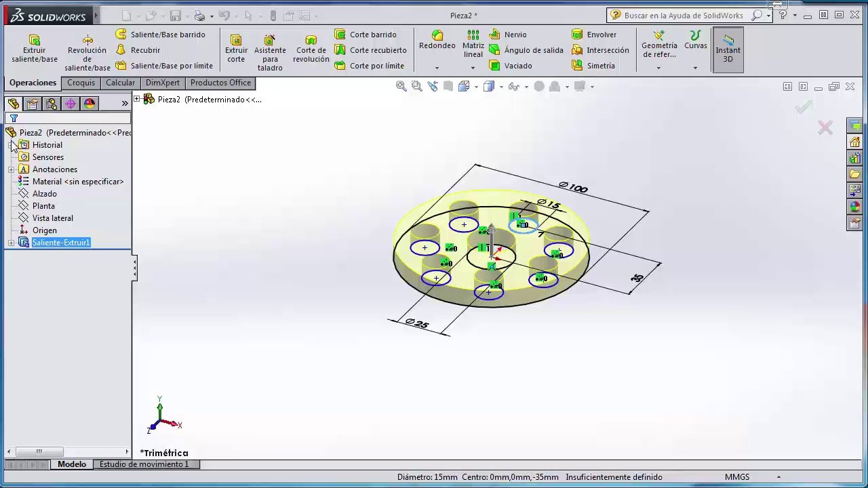Click the Zoom to area icon
The height and width of the screenshot is (488, 868).
tap(416, 86)
